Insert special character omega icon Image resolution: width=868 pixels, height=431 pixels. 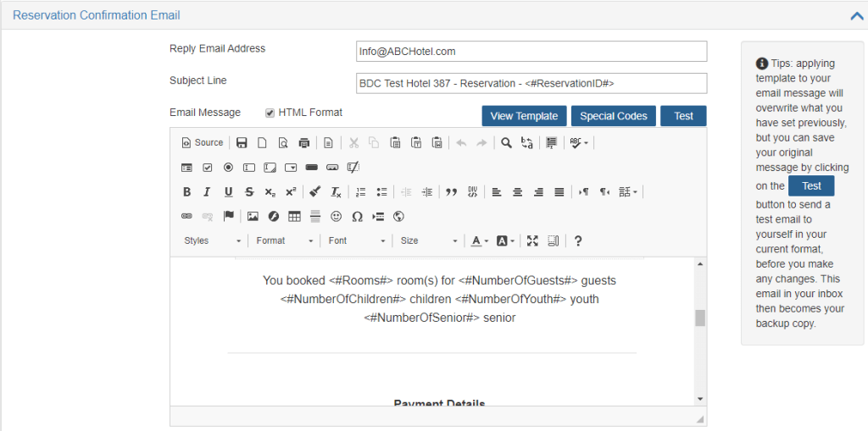357,217
